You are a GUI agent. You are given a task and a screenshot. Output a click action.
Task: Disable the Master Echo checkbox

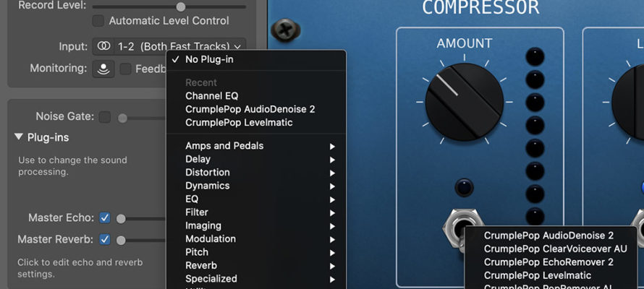[x=105, y=217]
